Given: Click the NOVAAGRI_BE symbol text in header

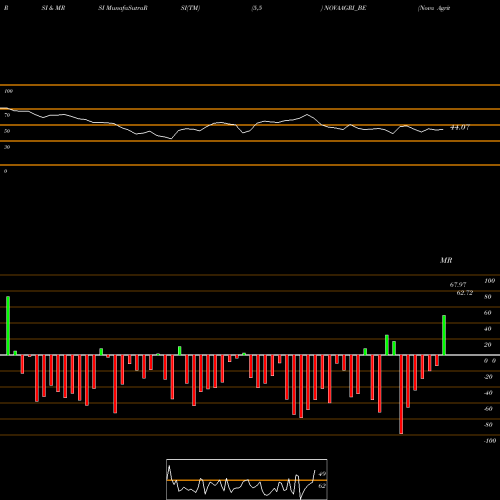Looking at the screenshot, I should point(345,8).
